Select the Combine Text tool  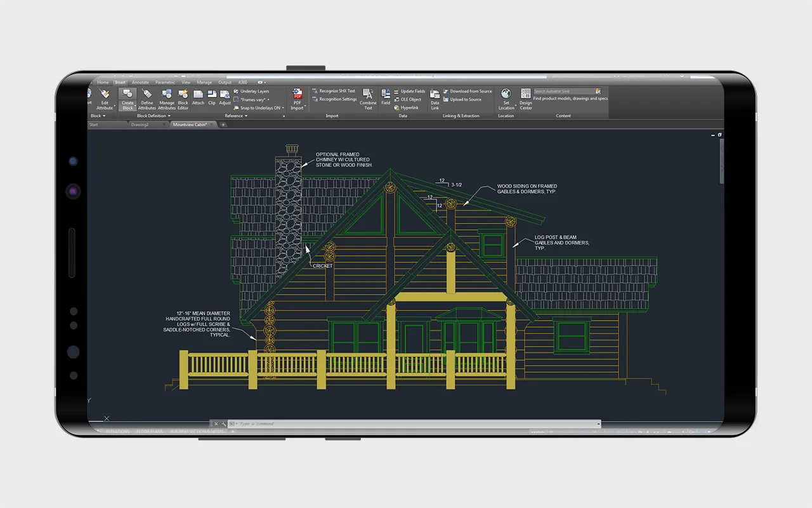coord(368,99)
